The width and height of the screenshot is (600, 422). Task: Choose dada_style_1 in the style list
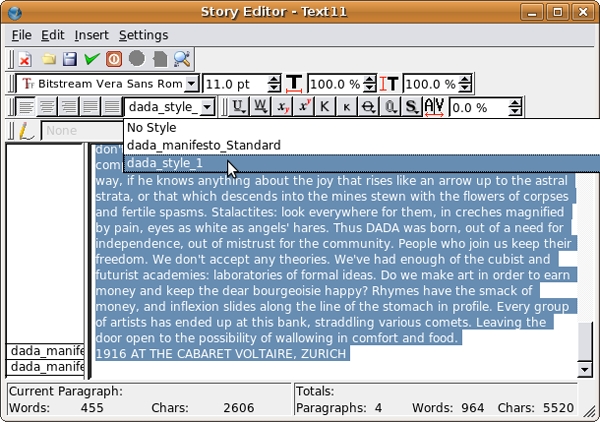click(x=362, y=163)
